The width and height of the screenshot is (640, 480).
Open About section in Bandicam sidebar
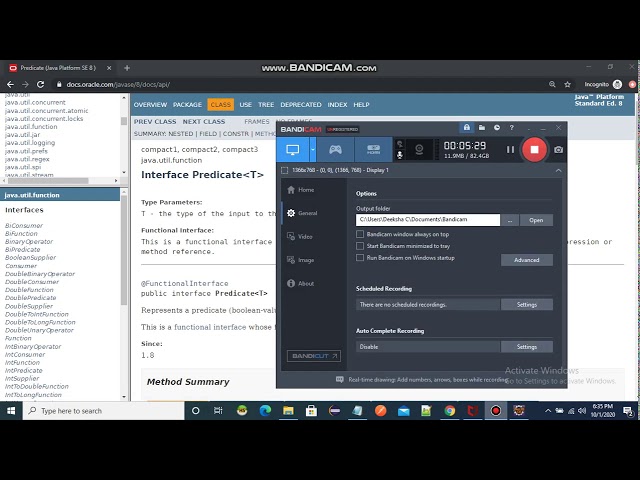point(300,283)
